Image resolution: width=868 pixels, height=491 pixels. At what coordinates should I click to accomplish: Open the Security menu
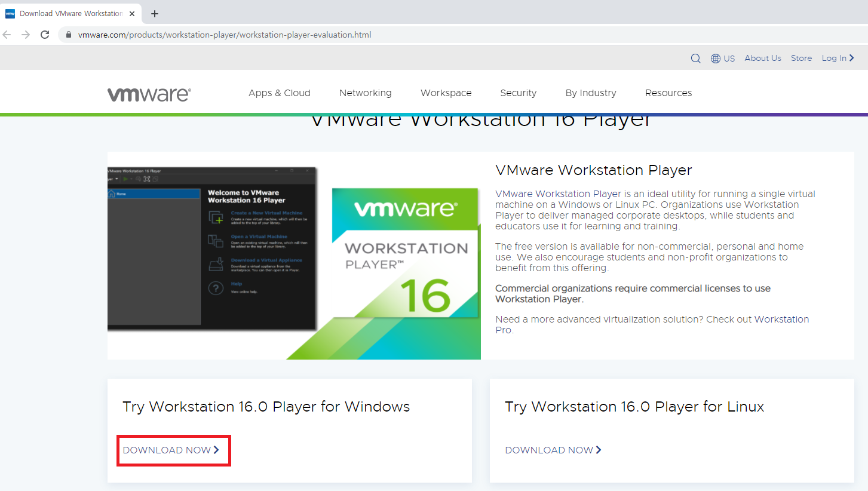[x=519, y=93]
